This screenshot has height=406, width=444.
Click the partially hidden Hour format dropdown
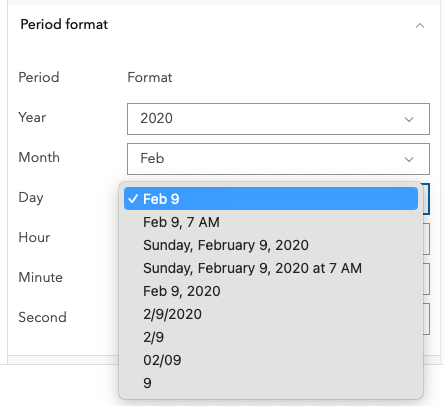point(426,239)
